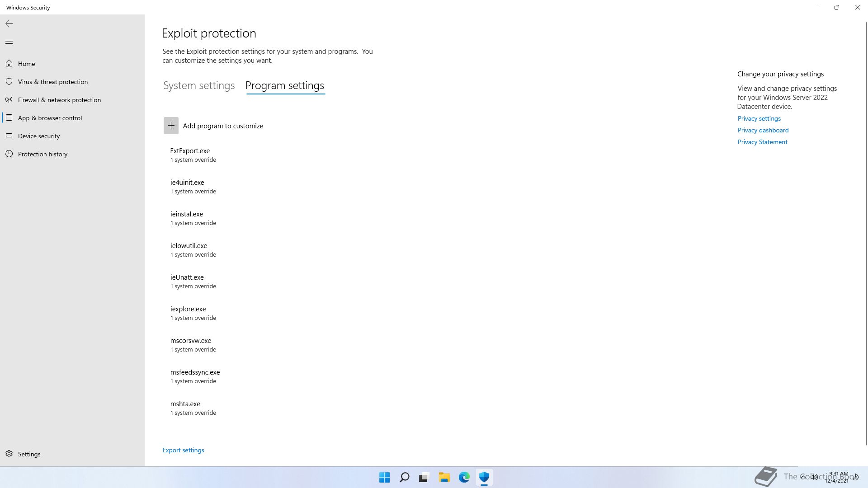868x488 pixels.
Task: Open the Privacy dashboard link
Action: pos(763,130)
